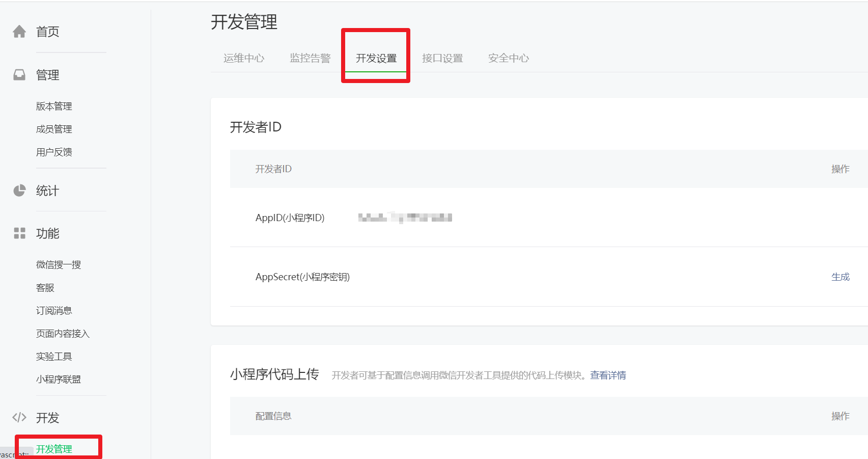Open the 查看详情 link

coord(608,375)
